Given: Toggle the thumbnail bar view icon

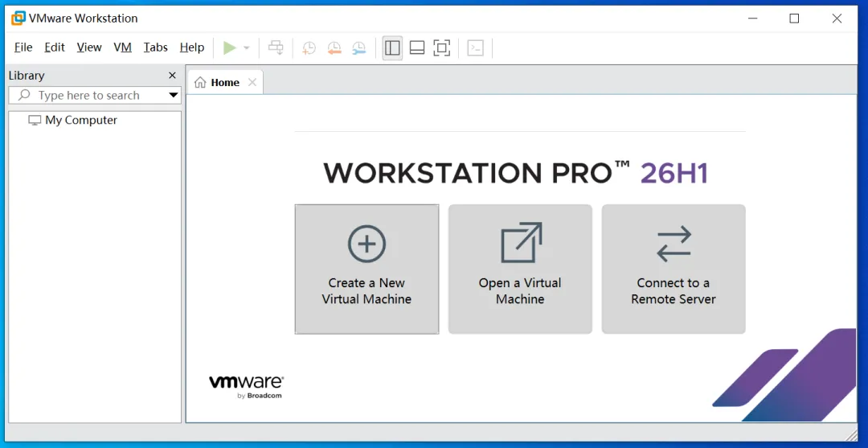Looking at the screenshot, I should (417, 48).
